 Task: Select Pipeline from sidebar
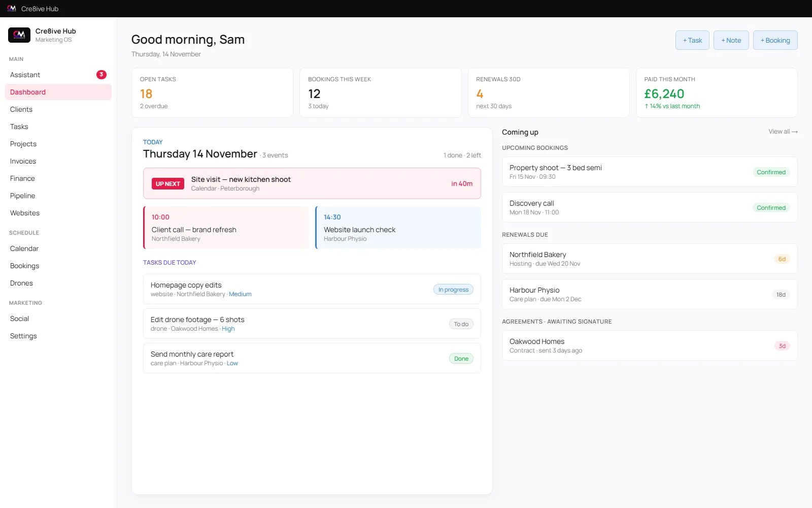coord(58,196)
